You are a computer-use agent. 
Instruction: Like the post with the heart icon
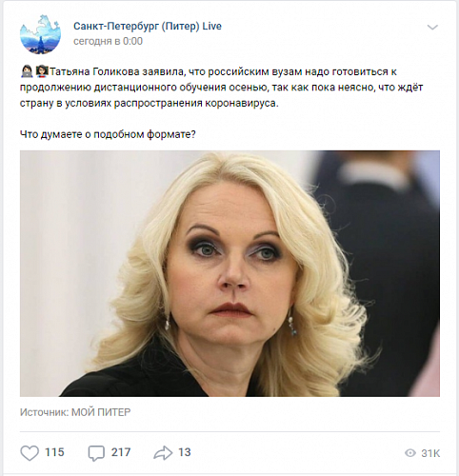30,453
